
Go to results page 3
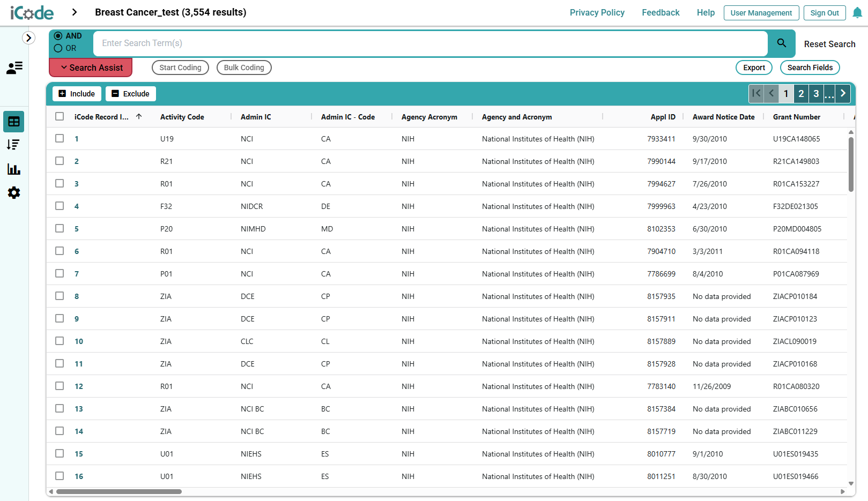click(816, 93)
